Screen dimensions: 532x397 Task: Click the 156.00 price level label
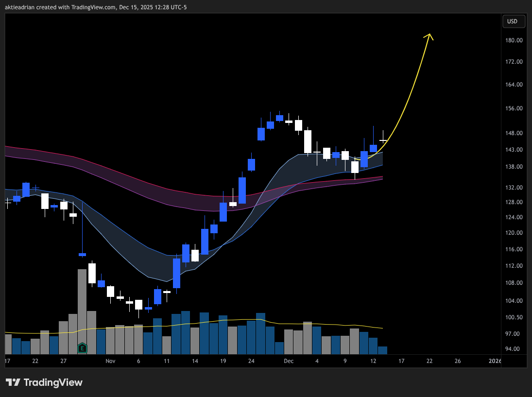pyautogui.click(x=514, y=108)
